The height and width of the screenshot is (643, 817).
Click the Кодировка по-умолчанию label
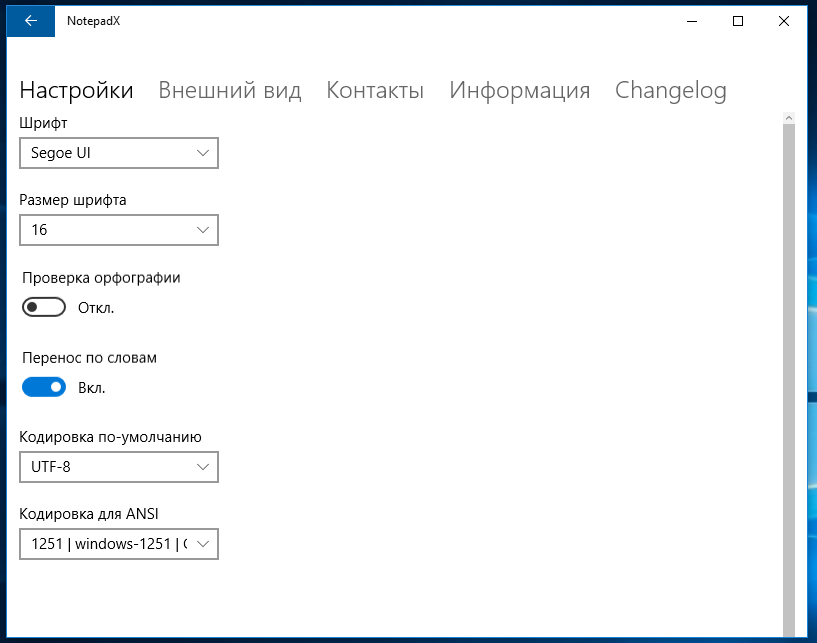coord(110,437)
